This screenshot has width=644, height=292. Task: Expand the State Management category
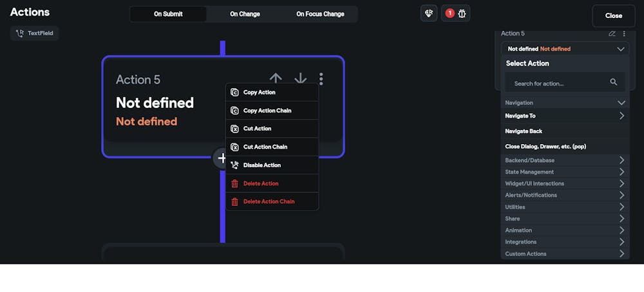click(x=565, y=172)
